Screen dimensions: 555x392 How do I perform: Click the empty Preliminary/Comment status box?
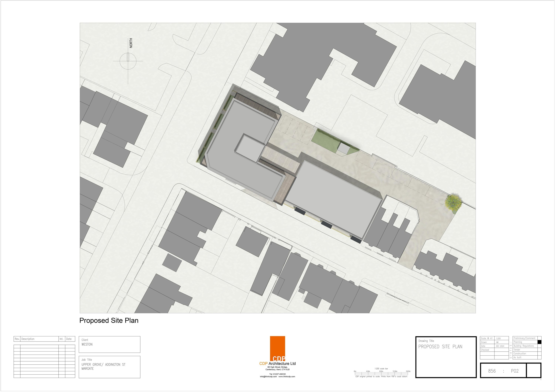[x=539, y=338]
